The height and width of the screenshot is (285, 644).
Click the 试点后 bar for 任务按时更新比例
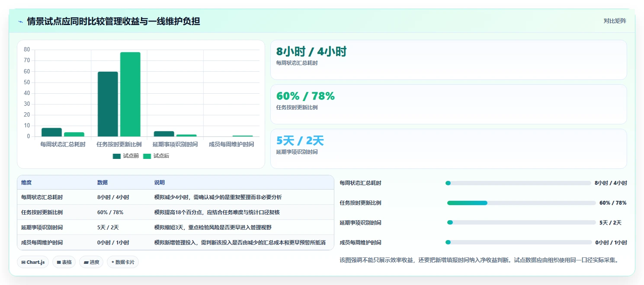(130, 94)
